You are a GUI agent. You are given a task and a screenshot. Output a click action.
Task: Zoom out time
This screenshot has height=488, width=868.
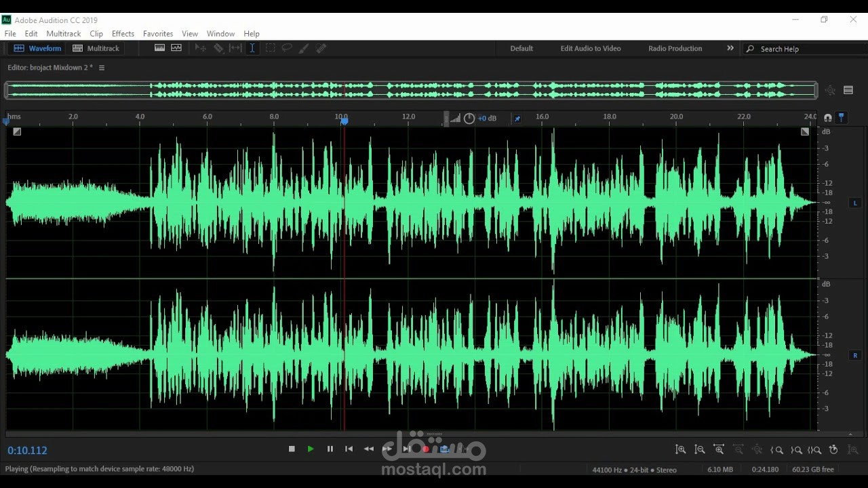pos(738,449)
